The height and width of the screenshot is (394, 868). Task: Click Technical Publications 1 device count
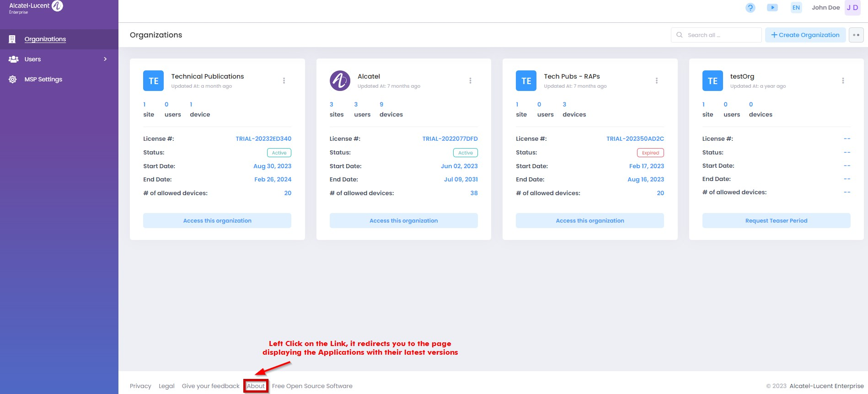191,104
